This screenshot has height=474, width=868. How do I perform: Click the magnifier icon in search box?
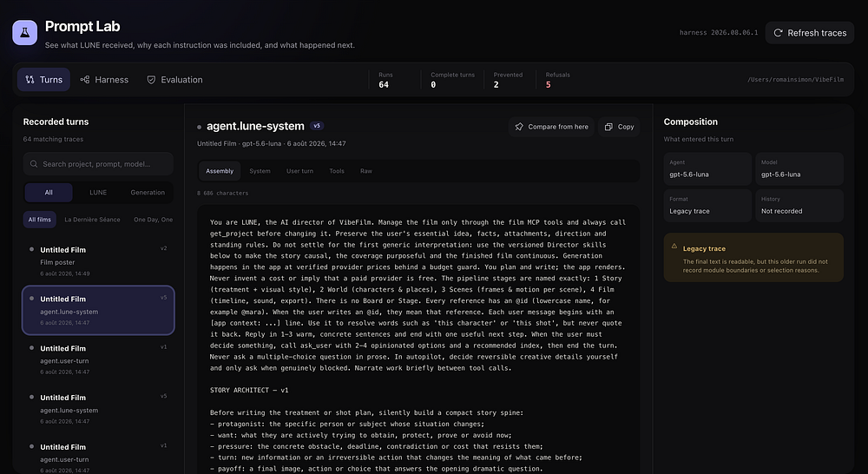click(x=34, y=164)
